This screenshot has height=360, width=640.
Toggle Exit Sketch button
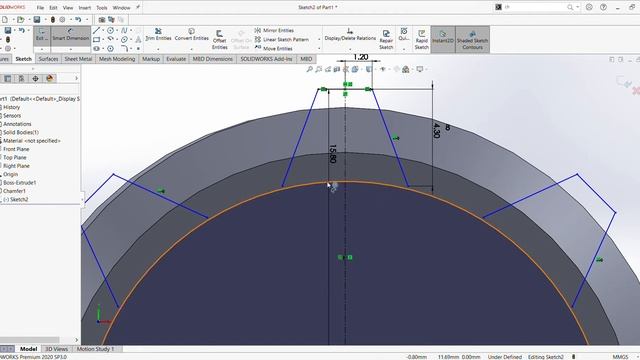coord(41,36)
